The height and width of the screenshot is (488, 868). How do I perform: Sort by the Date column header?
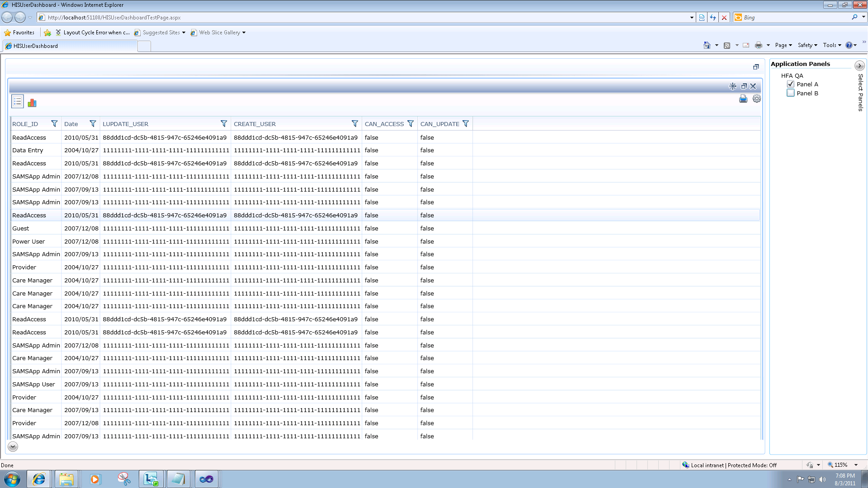(x=71, y=124)
